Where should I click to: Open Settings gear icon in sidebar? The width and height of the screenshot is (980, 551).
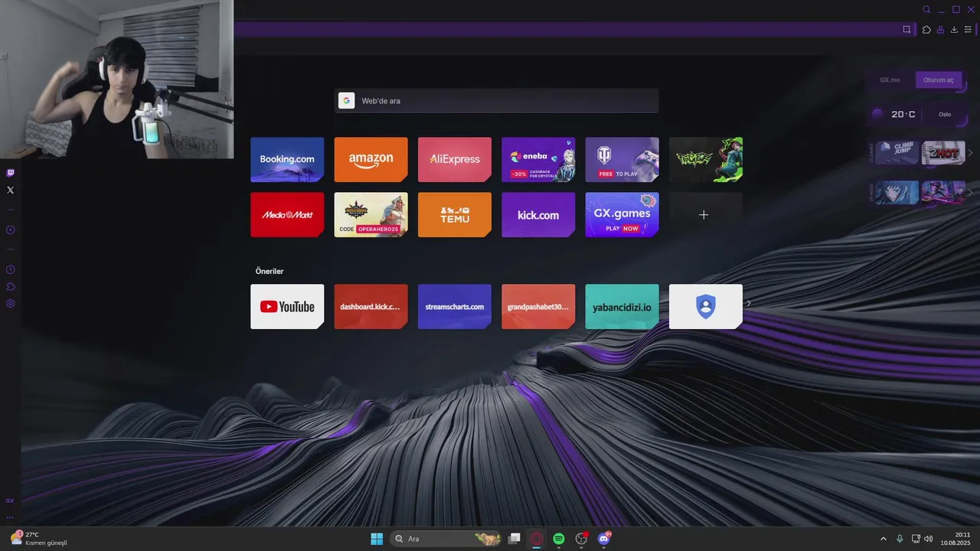tap(10, 303)
